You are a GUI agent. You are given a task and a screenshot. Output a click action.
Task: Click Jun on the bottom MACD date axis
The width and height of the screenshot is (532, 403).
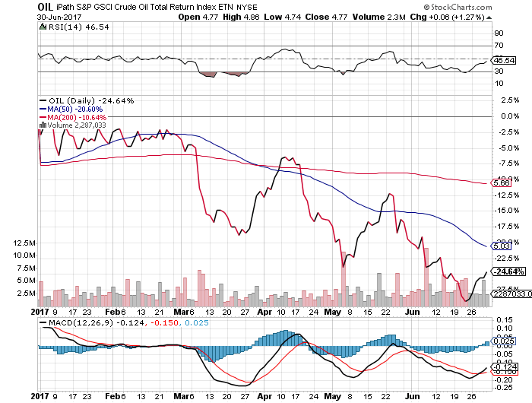[x=412, y=396]
